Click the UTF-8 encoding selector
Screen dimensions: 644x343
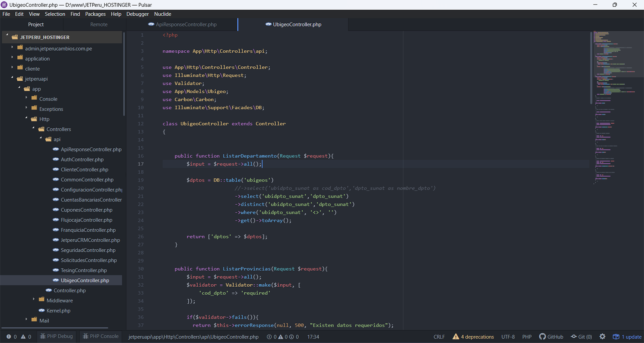click(x=508, y=337)
